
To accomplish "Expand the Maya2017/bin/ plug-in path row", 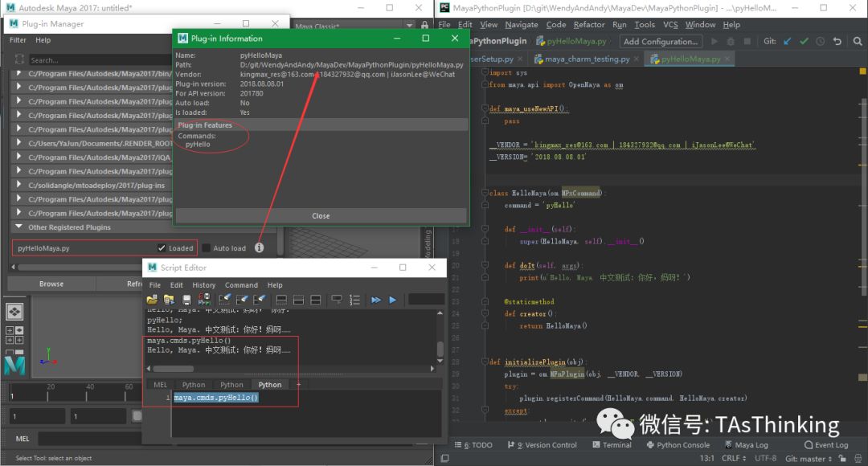I will coord(18,73).
